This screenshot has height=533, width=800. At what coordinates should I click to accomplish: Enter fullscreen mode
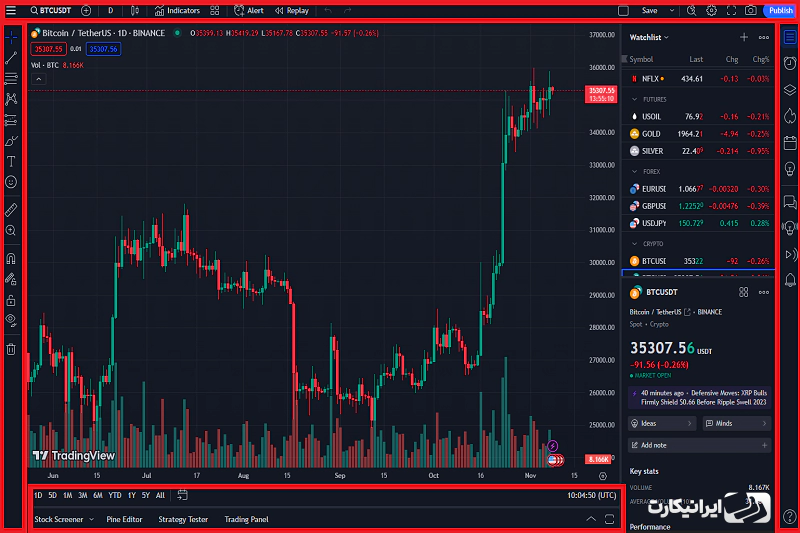pos(731,11)
